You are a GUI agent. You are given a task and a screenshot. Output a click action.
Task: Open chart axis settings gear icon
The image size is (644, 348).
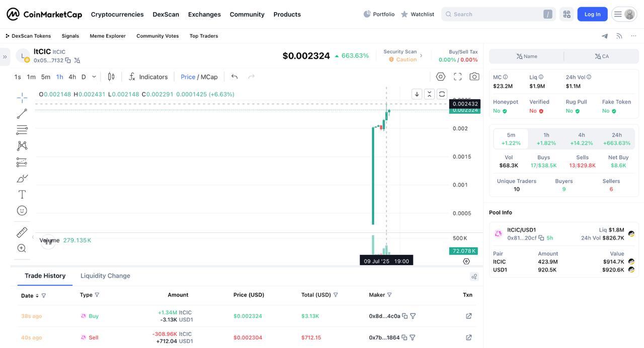(x=466, y=261)
